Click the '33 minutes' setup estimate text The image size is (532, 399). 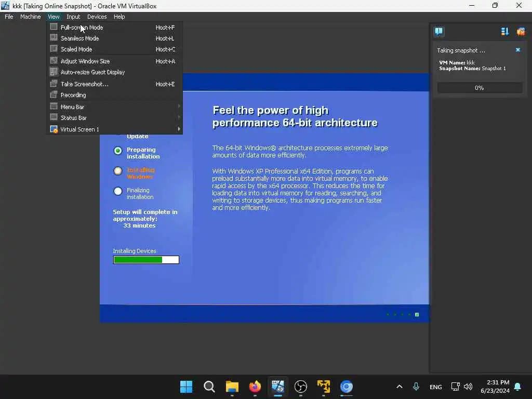click(x=139, y=225)
